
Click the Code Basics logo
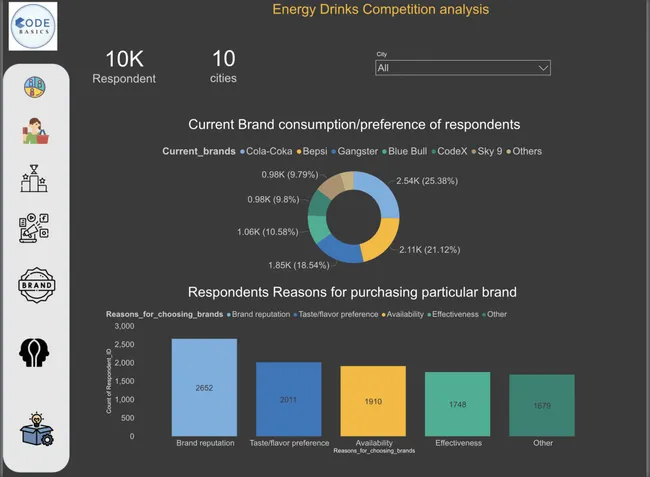coord(33,26)
